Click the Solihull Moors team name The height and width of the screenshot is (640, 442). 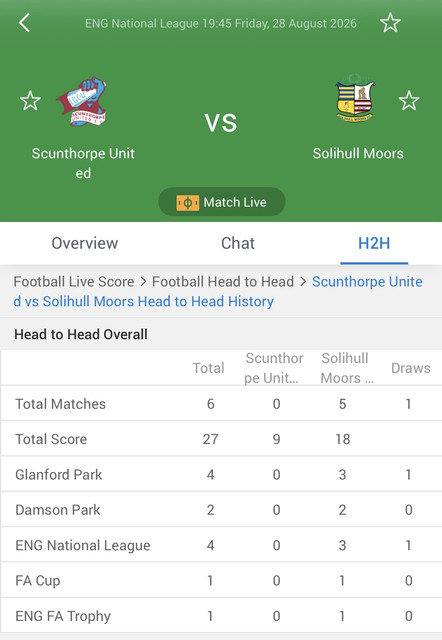[358, 153]
